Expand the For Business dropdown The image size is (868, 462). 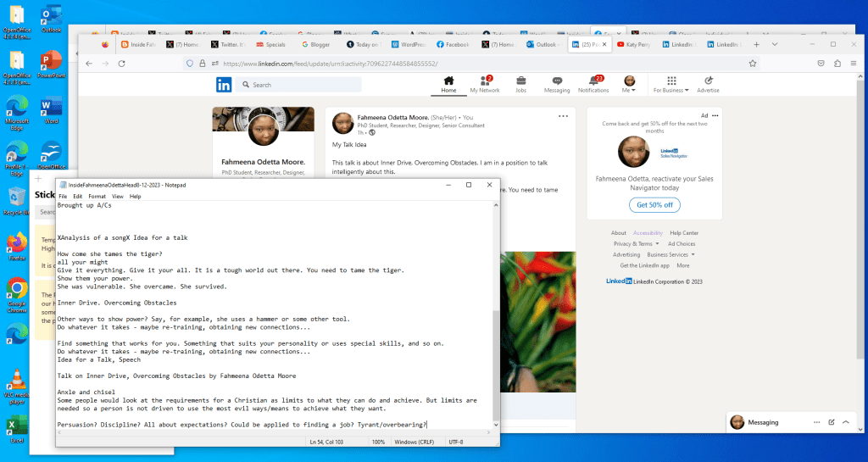click(x=669, y=90)
